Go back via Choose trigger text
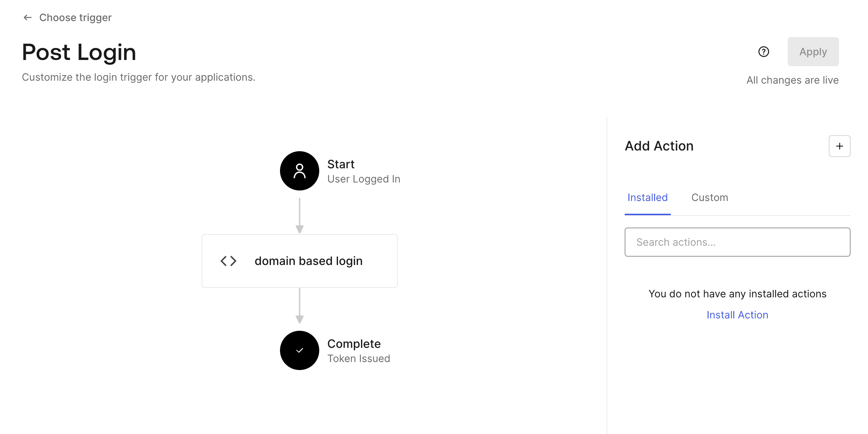This screenshot has height=434, width=868. click(x=76, y=17)
